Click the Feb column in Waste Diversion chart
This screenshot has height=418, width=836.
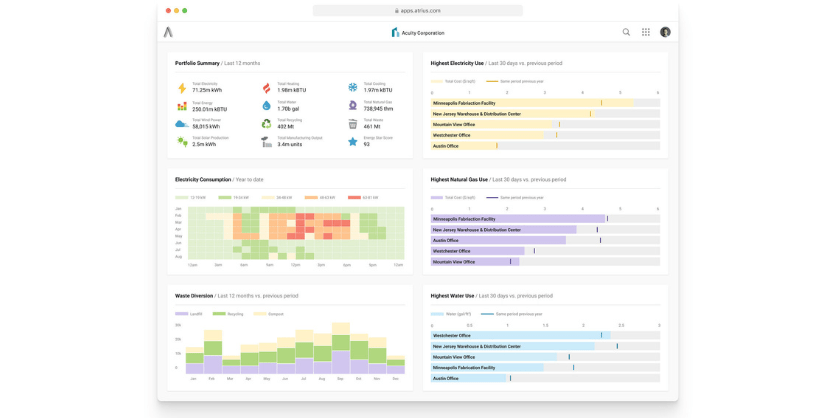[213, 351]
